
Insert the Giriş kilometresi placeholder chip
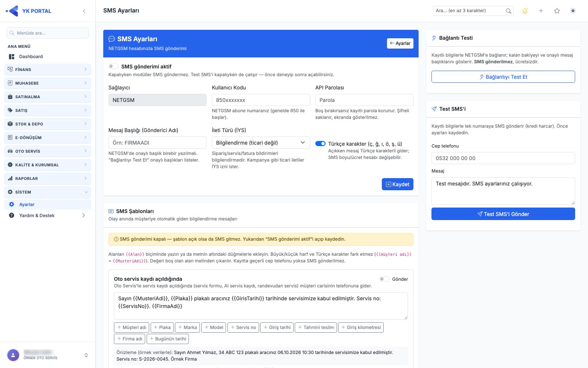click(361, 328)
